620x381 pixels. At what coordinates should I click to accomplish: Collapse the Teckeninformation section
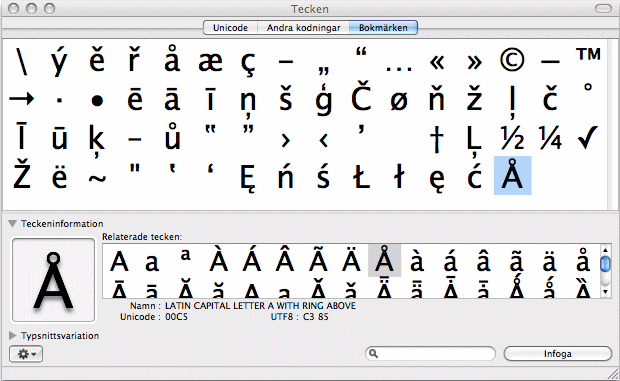pyautogui.click(x=13, y=224)
